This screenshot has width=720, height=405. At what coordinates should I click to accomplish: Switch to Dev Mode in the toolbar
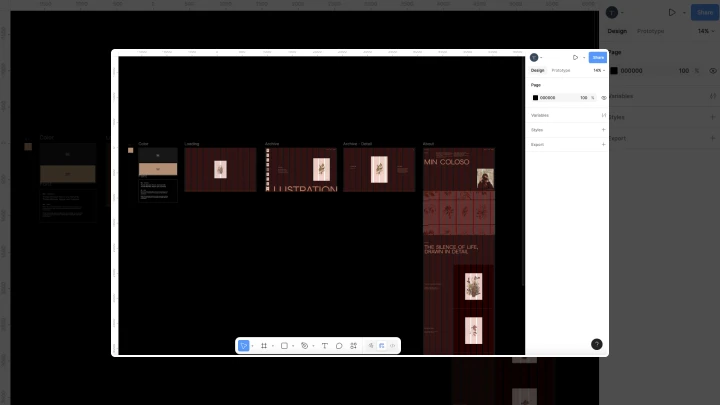pos(393,346)
